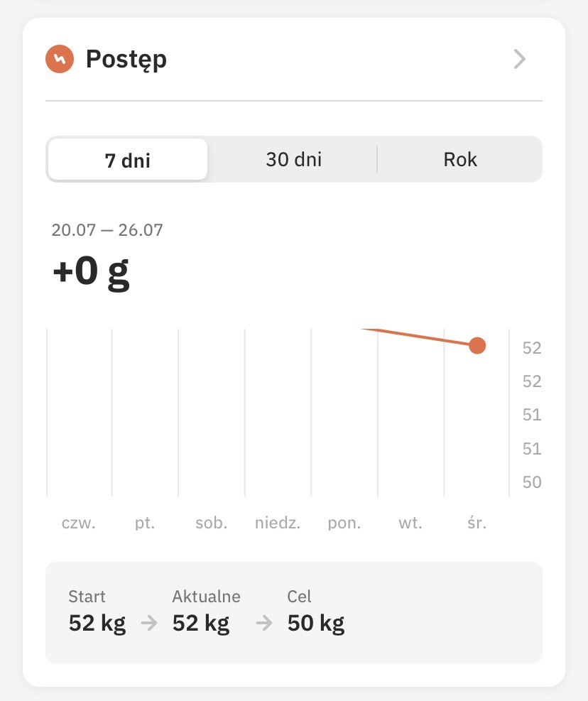Image resolution: width=588 pixels, height=701 pixels.
Task: Click the Postęp header title
Action: click(126, 60)
